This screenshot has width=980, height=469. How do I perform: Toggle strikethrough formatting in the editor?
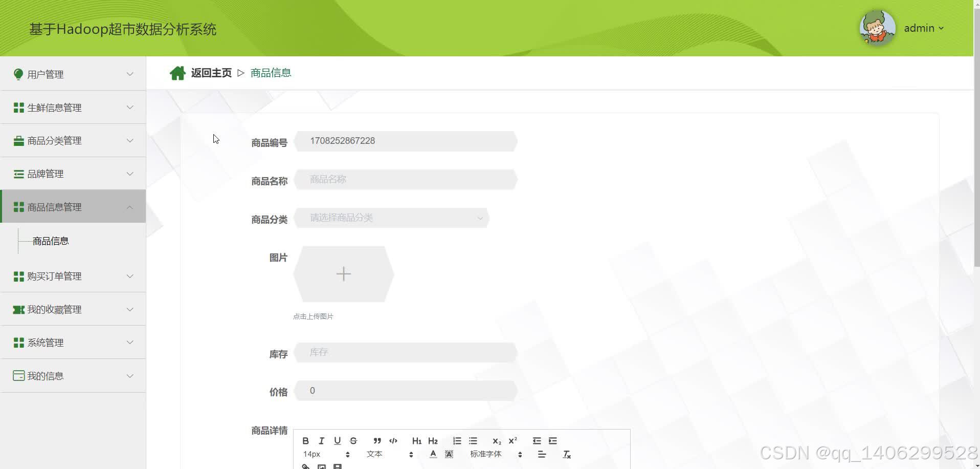pos(353,441)
